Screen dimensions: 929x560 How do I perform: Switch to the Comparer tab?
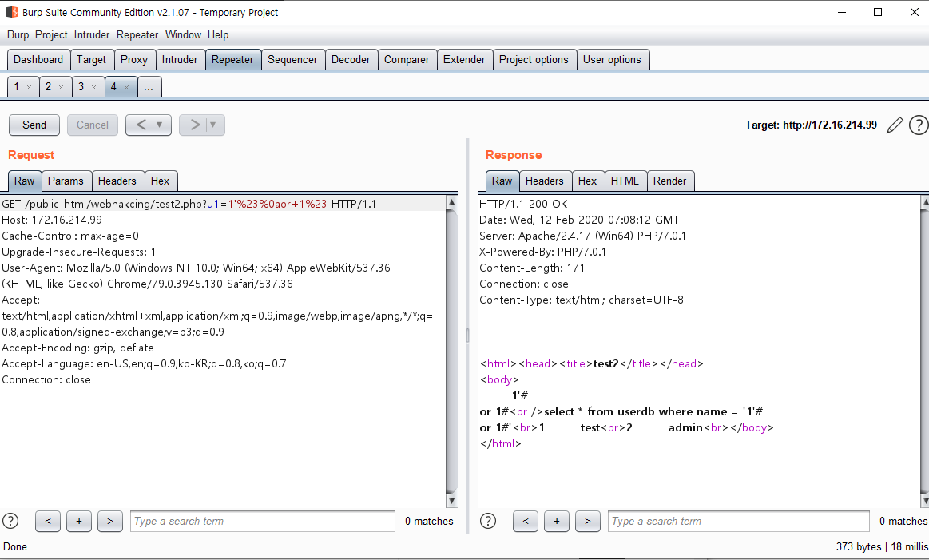[x=407, y=59]
